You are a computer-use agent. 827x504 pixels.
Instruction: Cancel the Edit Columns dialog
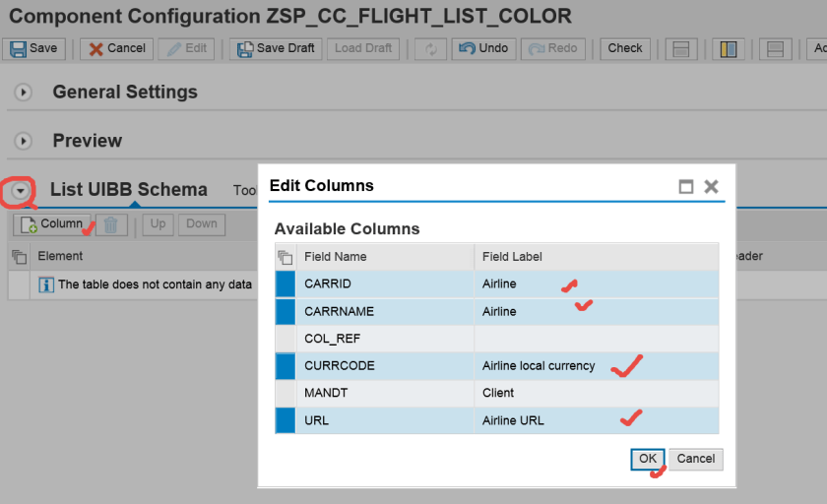696,459
